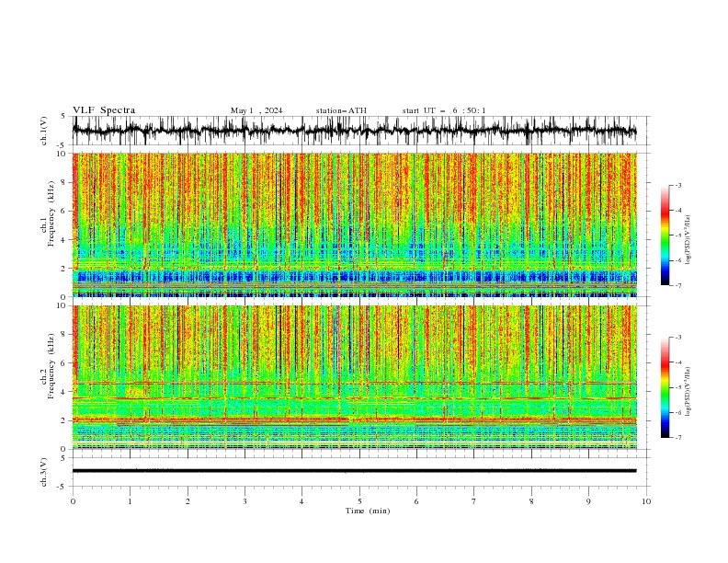
Task: Click the upper 'log(PSD)(V²/Hz)' colorbar label
Action: (x=688, y=240)
